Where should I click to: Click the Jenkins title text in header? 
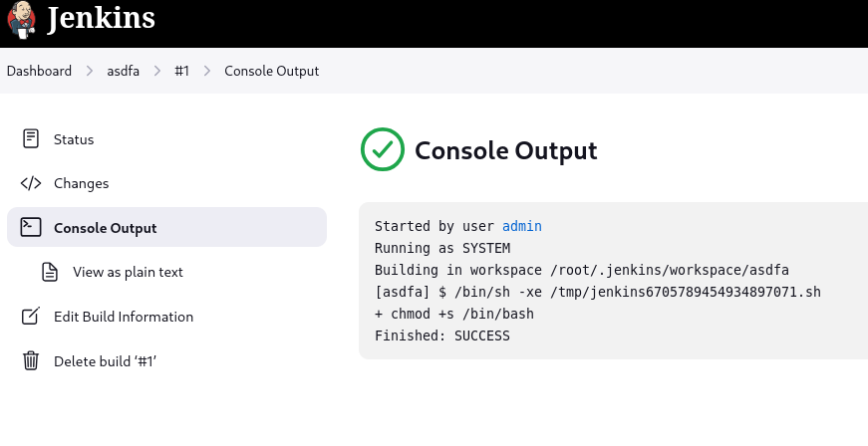101,18
